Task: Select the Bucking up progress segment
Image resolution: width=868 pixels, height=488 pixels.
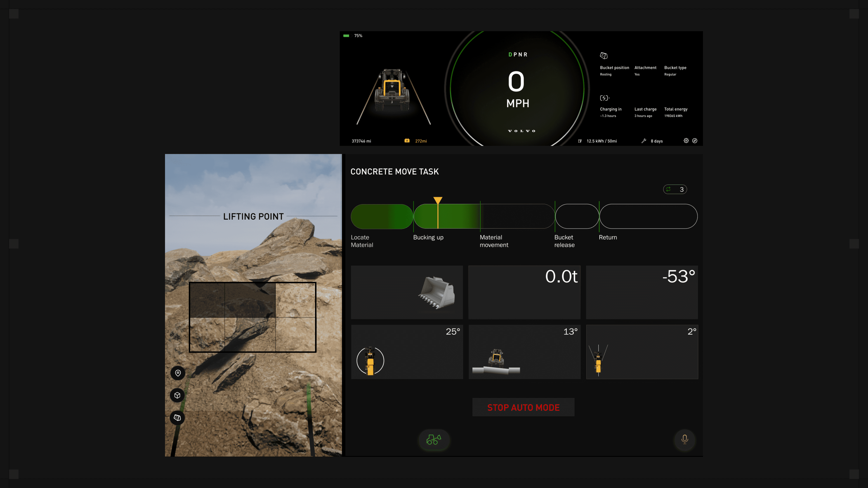Action: coord(447,217)
